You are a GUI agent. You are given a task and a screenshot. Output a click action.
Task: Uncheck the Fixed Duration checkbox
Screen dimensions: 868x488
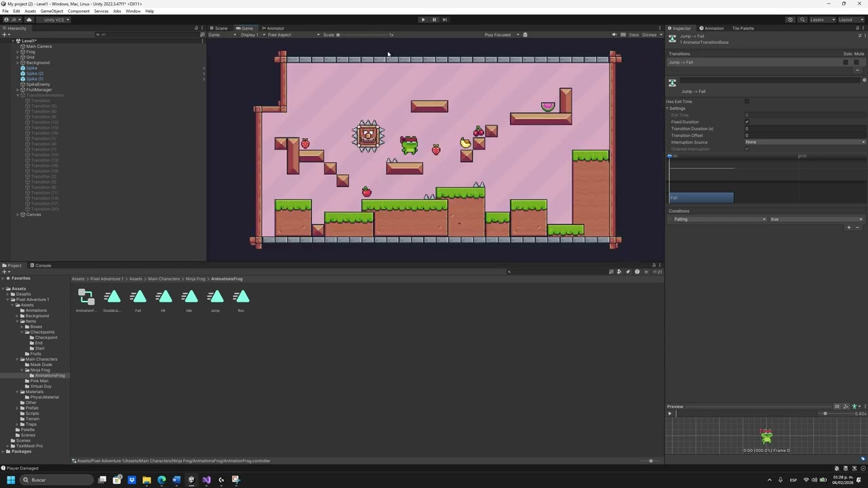coord(747,122)
